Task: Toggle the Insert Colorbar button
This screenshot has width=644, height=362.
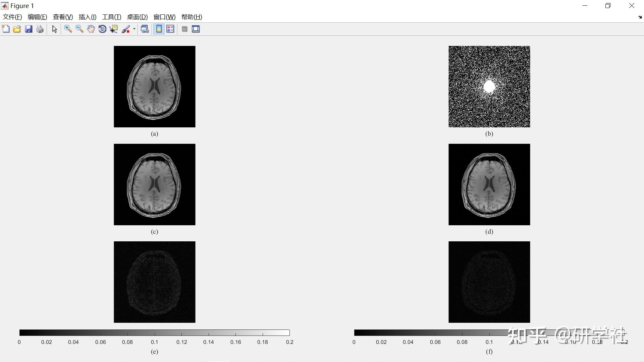Action: point(159,29)
